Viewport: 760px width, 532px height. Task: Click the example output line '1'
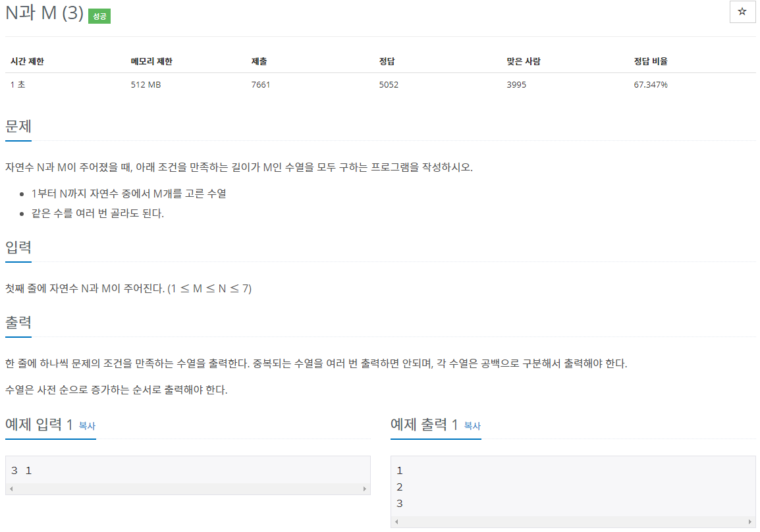click(399, 471)
